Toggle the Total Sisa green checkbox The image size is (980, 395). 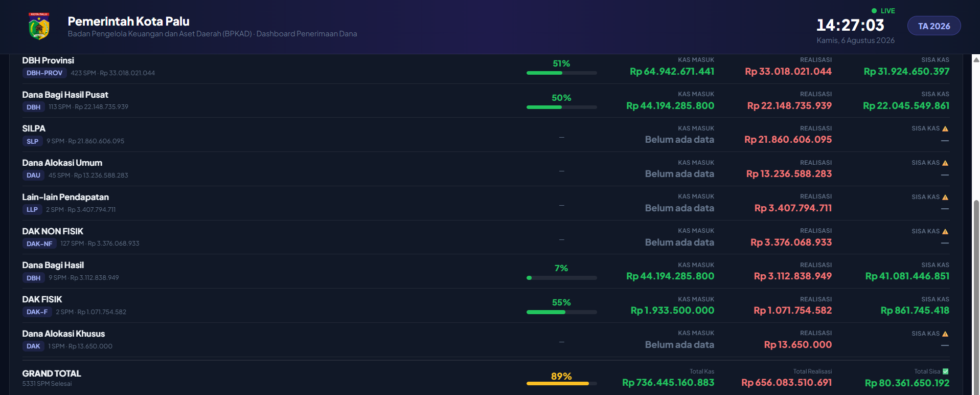(946, 371)
